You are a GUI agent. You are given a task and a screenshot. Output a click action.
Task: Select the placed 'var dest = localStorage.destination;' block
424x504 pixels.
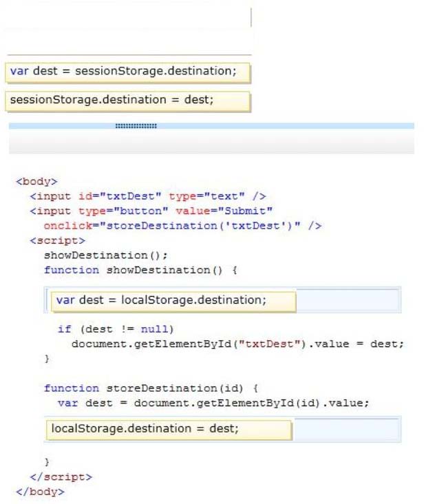click(173, 301)
